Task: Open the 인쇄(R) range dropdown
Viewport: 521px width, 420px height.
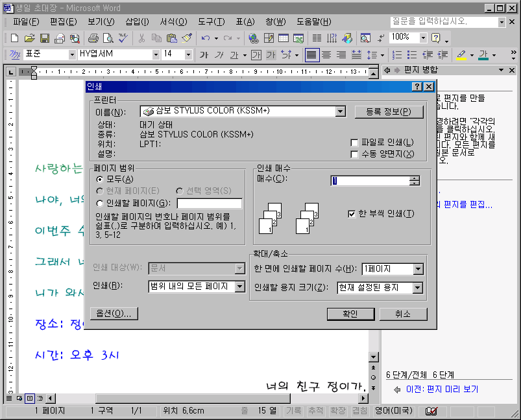Action: tap(239, 286)
